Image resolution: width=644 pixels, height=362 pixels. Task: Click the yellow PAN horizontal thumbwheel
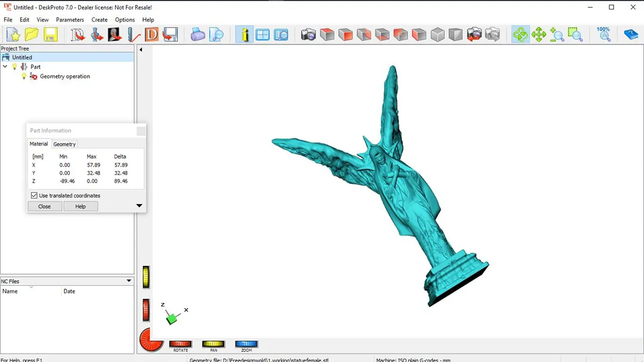click(x=213, y=344)
